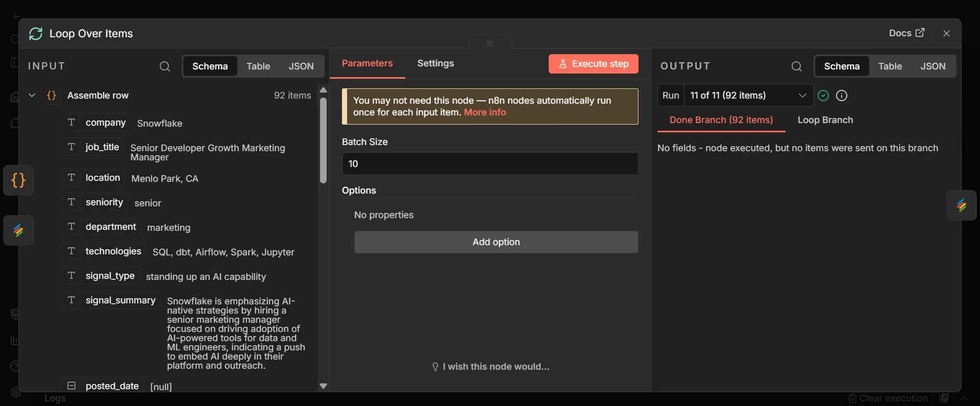This screenshot has height=406, width=980.
Task: Click the signal_summary field pill
Action: tap(111, 300)
